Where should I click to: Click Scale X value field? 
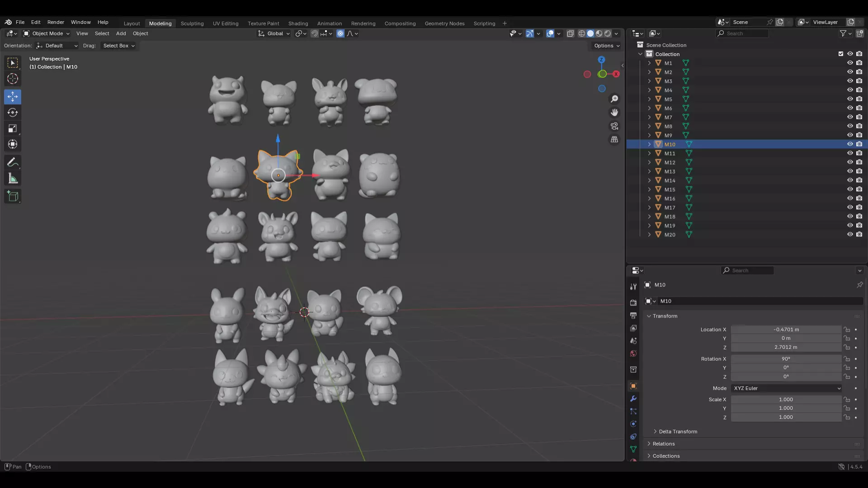tap(786, 399)
